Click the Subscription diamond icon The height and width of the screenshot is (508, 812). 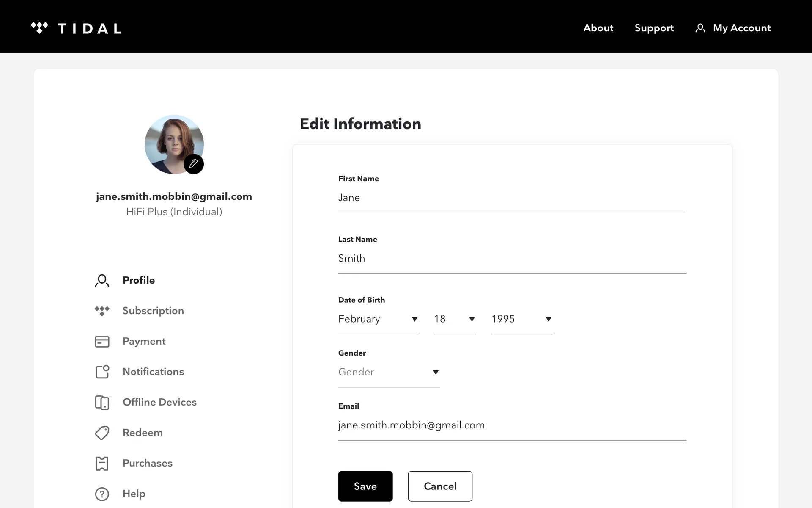tap(102, 311)
